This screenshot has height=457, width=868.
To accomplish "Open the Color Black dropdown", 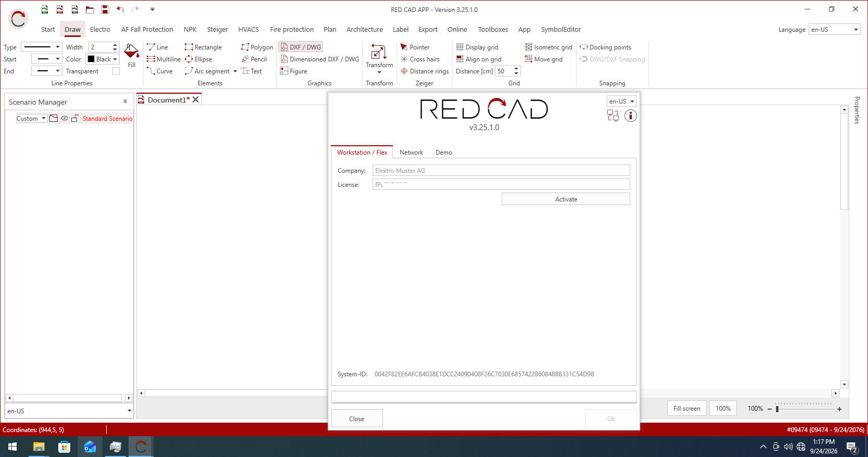I will coord(115,59).
